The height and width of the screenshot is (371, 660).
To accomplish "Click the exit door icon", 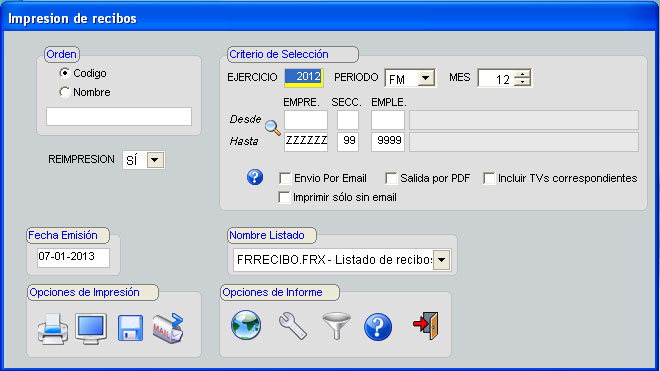I will [x=426, y=326].
